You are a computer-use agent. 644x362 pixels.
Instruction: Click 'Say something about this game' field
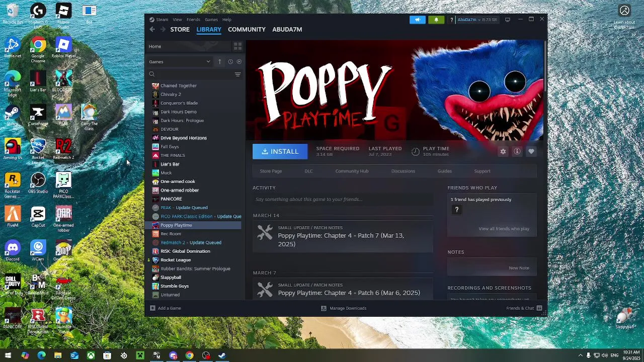pos(343,200)
